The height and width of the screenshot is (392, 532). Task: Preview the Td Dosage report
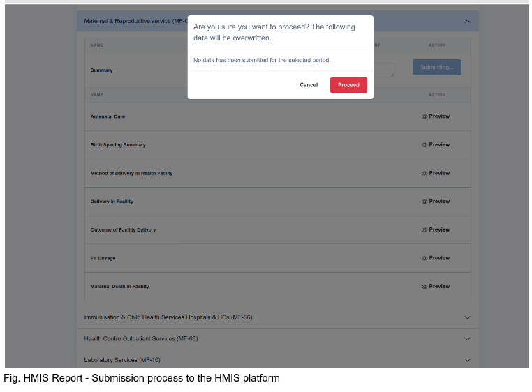click(x=436, y=258)
